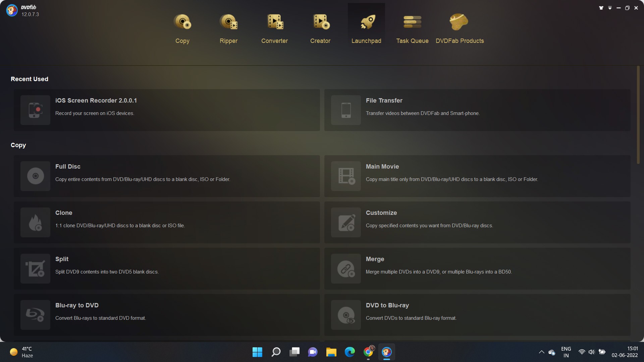Open the main menu dropdown arrow
644x362 pixels.
610,7
